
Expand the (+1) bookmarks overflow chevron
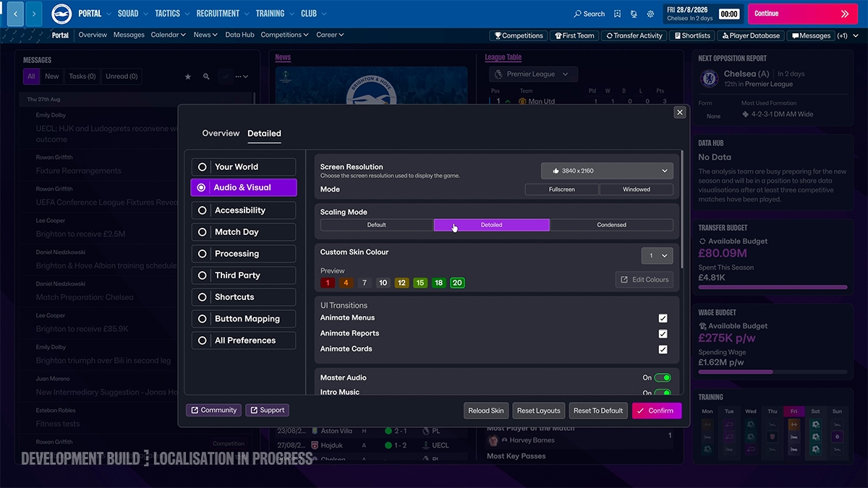coord(854,35)
